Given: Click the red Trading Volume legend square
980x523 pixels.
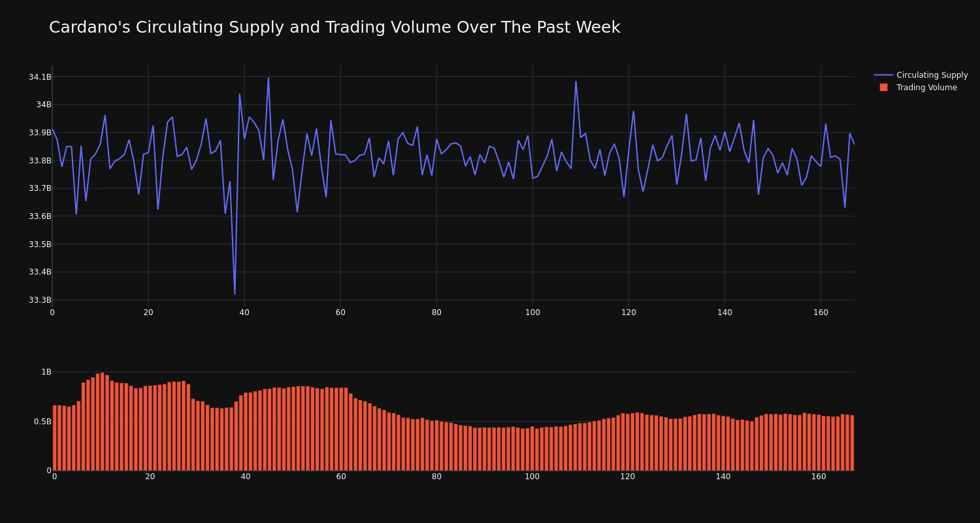Looking at the screenshot, I should tap(883, 88).
